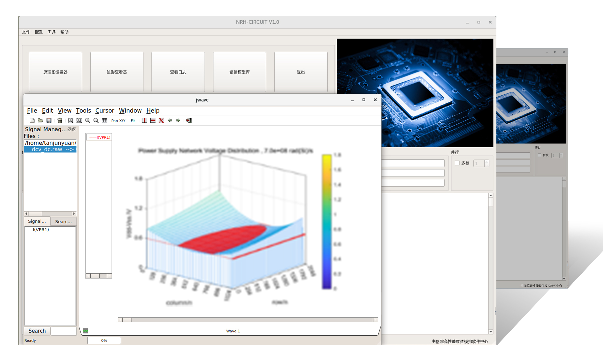Viewport: 603px width, 364px height.
Task: Click the save floppy disk icon
Action: coord(49,120)
